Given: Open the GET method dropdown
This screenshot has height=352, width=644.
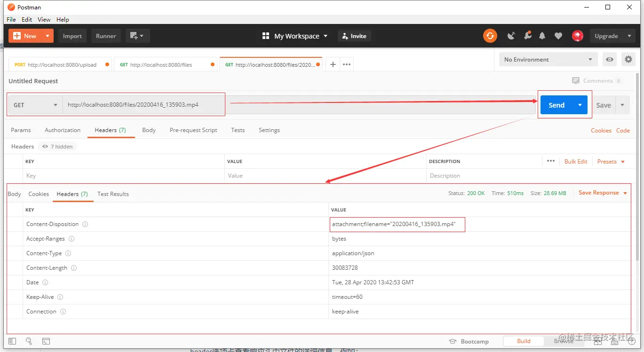Looking at the screenshot, I should (x=35, y=105).
